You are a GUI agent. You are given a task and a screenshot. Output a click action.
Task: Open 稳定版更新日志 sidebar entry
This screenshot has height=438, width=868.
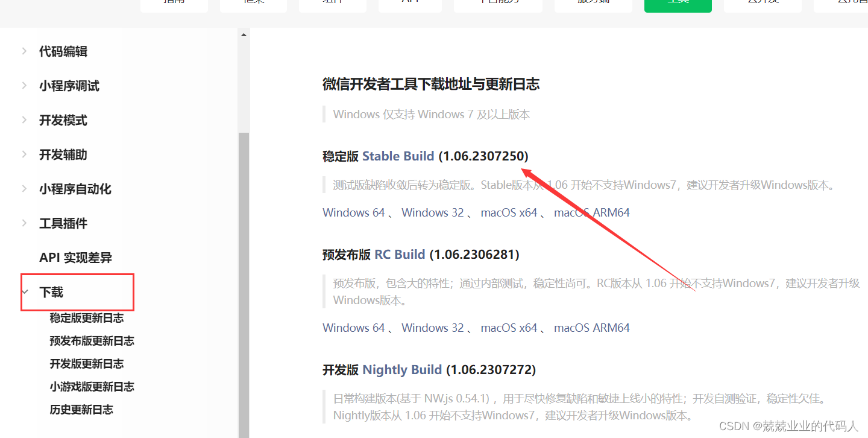click(x=87, y=318)
